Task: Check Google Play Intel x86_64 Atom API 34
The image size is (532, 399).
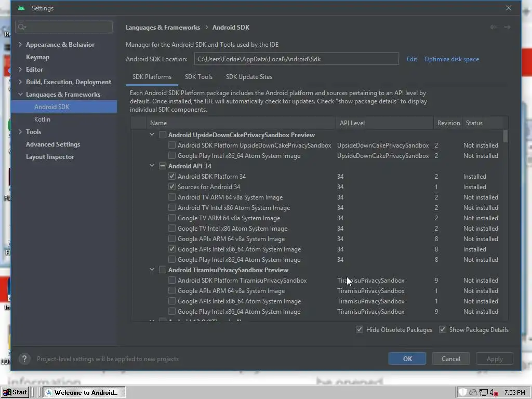Action: [171, 260]
